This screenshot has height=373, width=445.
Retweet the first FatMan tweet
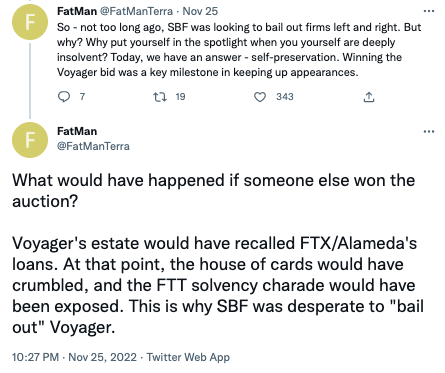click(159, 97)
